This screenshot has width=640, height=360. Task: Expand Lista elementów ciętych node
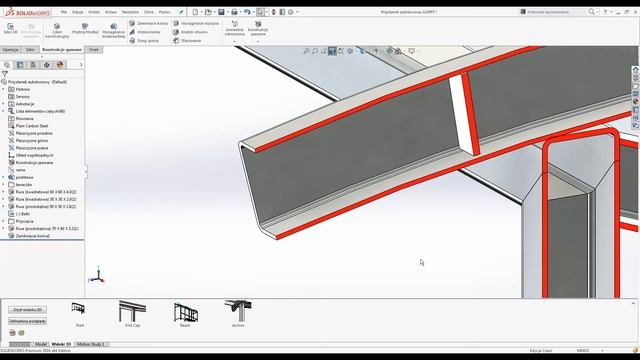pyautogui.click(x=4, y=111)
